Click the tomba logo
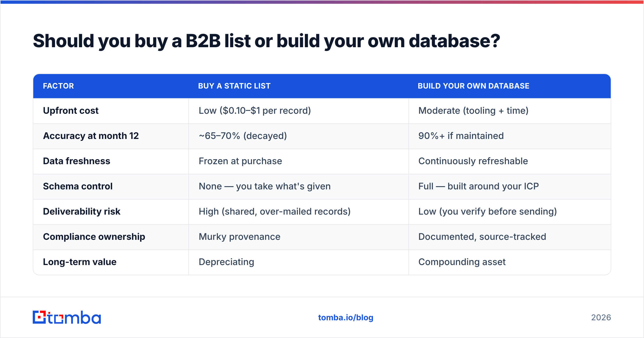Screen dimensions: 644x338 (67, 317)
